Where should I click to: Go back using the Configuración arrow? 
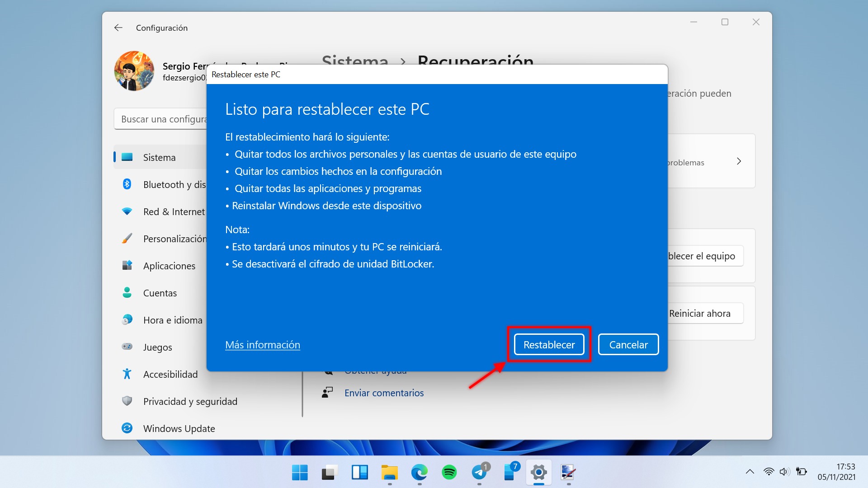118,28
